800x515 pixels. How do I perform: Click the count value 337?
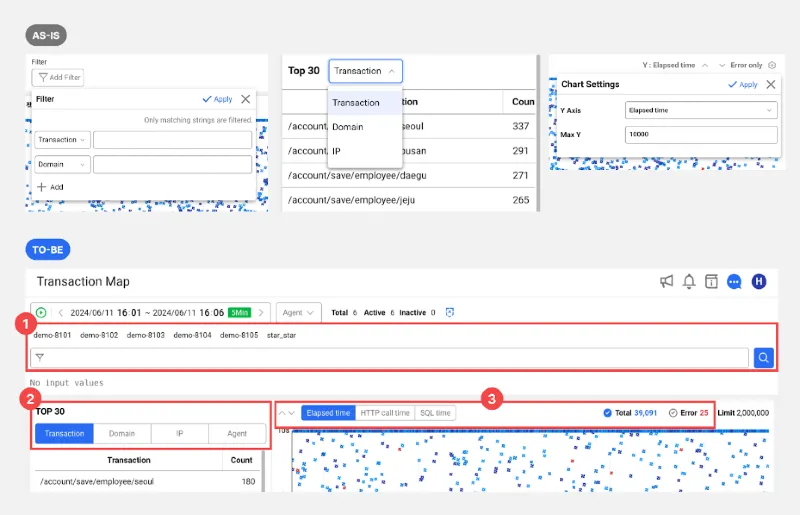pos(520,126)
